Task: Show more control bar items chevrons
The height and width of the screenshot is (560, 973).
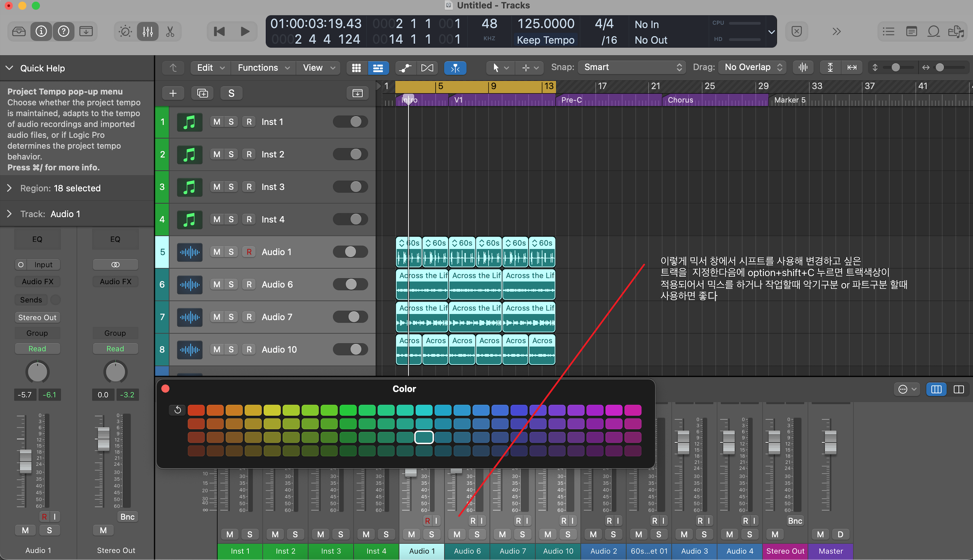Action: 836,31
